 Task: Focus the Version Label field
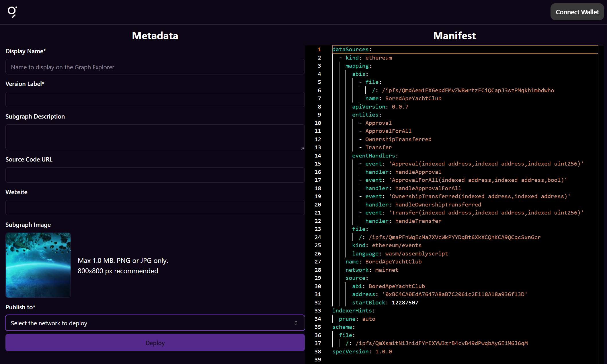(x=155, y=100)
